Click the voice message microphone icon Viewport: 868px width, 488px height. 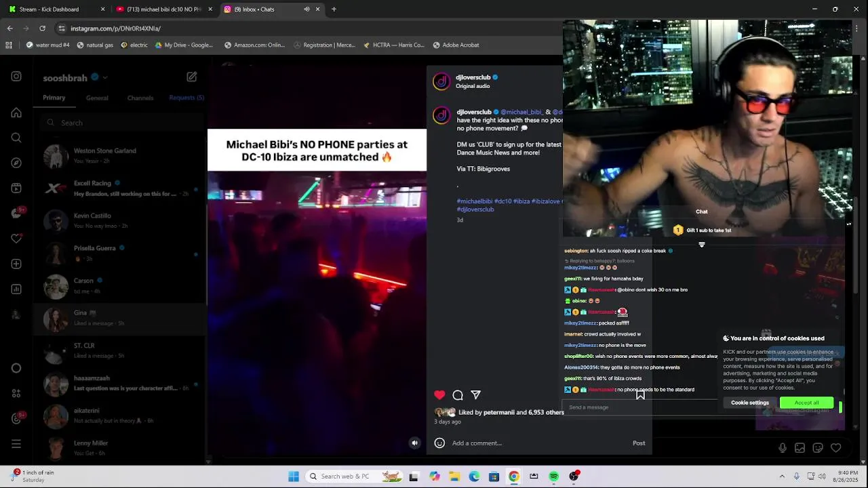tap(783, 448)
